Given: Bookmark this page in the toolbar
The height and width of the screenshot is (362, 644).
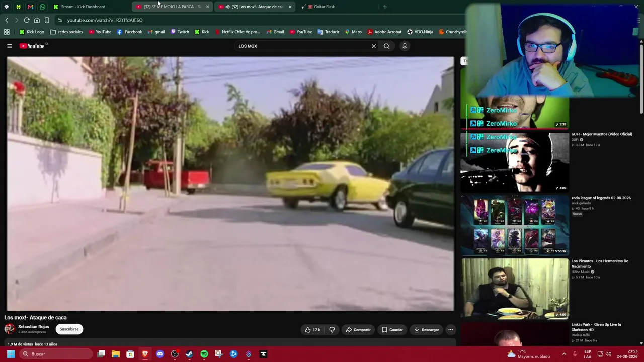Looking at the screenshot, I should coord(47,20).
